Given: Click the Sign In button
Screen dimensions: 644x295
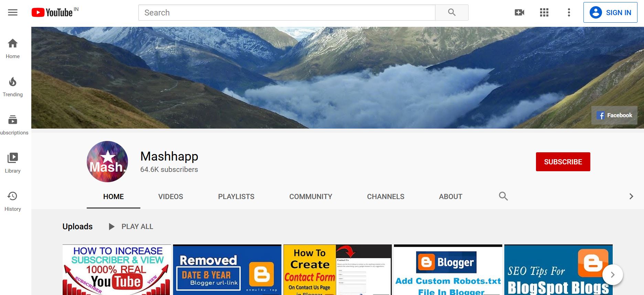Looking at the screenshot, I should pos(610,13).
